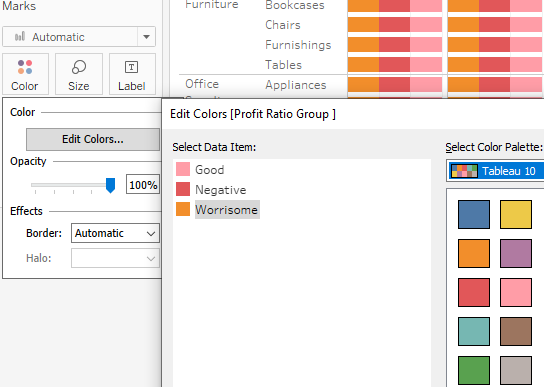Select the Good data item
This screenshot has height=387, width=544.
coord(210,170)
